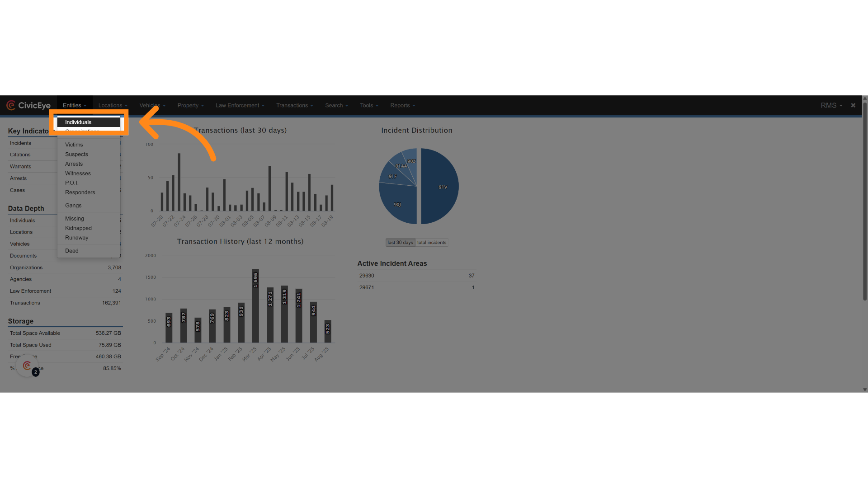Expand the Transactions dropdown in the navbar
The width and height of the screenshot is (868, 488).
(x=294, y=105)
